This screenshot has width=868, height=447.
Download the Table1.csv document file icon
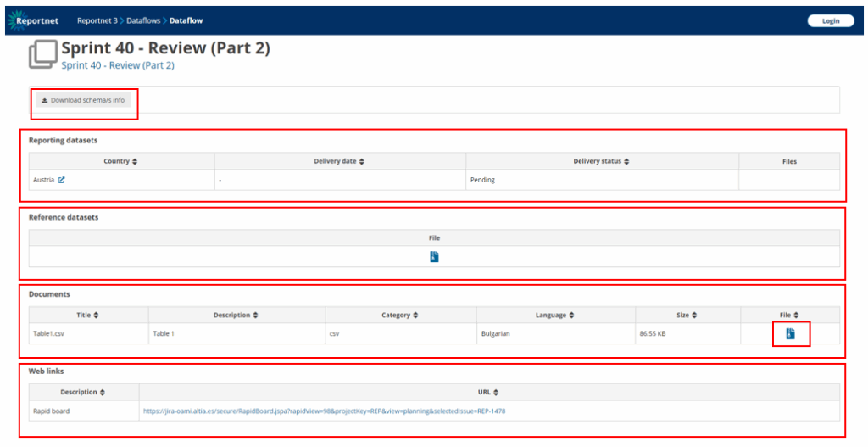790,334
